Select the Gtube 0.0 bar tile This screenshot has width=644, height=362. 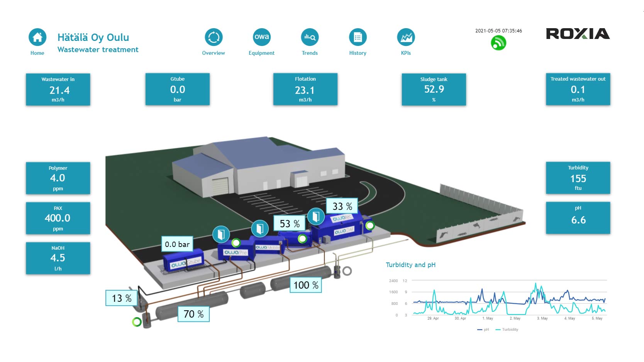[x=178, y=89]
